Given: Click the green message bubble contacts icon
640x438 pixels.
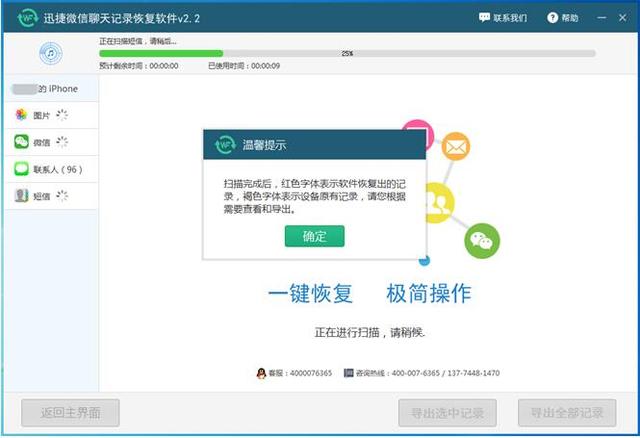Looking at the screenshot, I should point(21,169).
